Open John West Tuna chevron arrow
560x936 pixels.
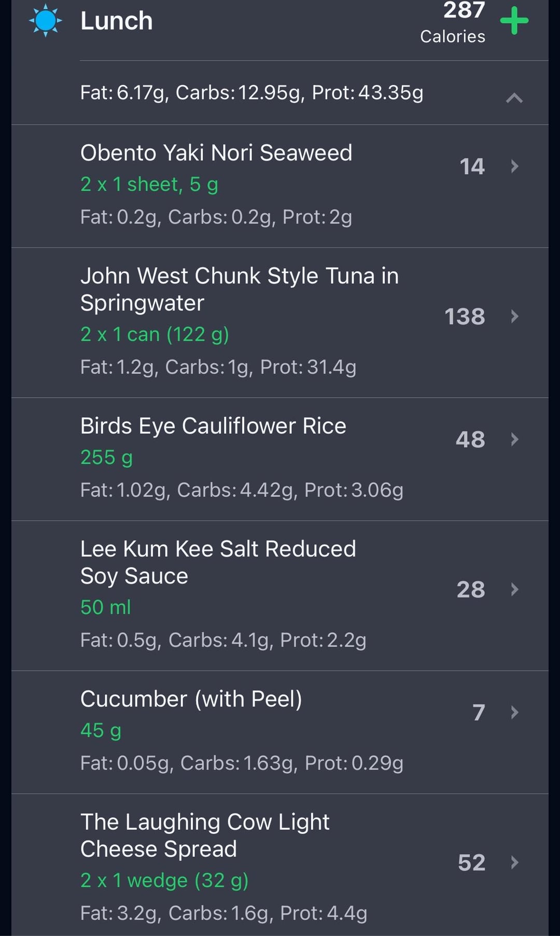click(514, 316)
